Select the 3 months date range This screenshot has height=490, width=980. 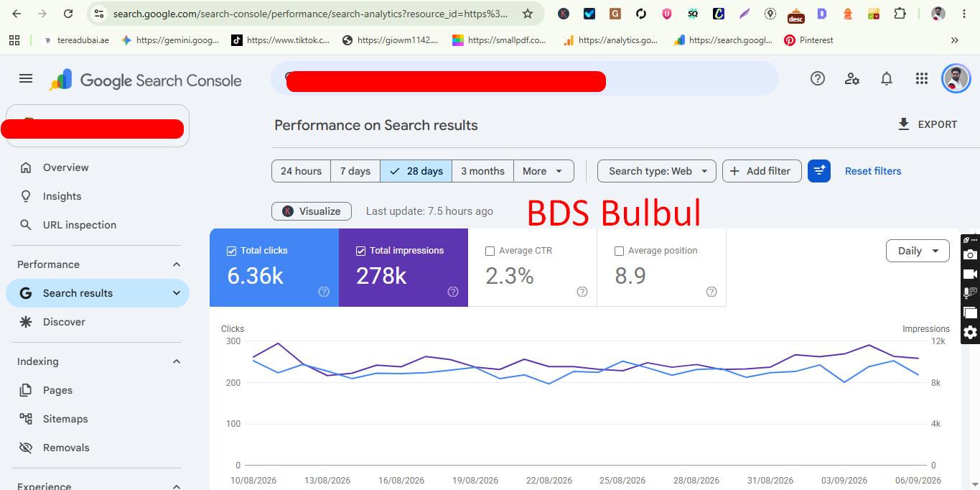click(x=482, y=171)
